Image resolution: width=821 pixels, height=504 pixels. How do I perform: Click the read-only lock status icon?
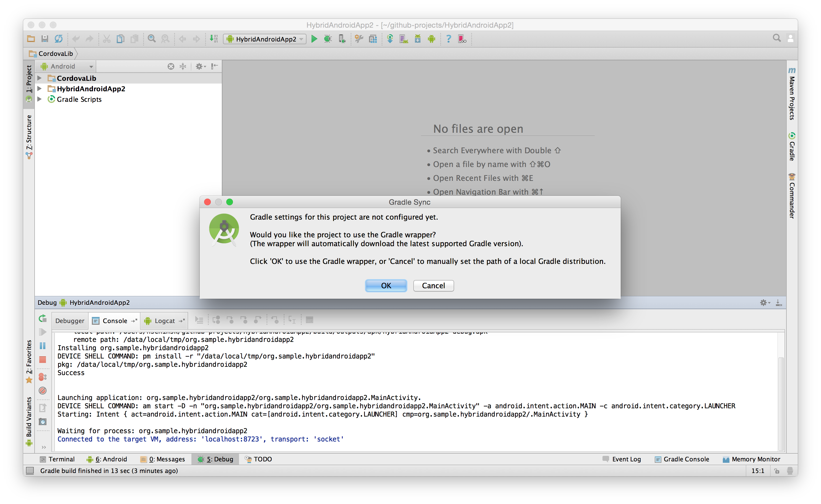tap(777, 471)
